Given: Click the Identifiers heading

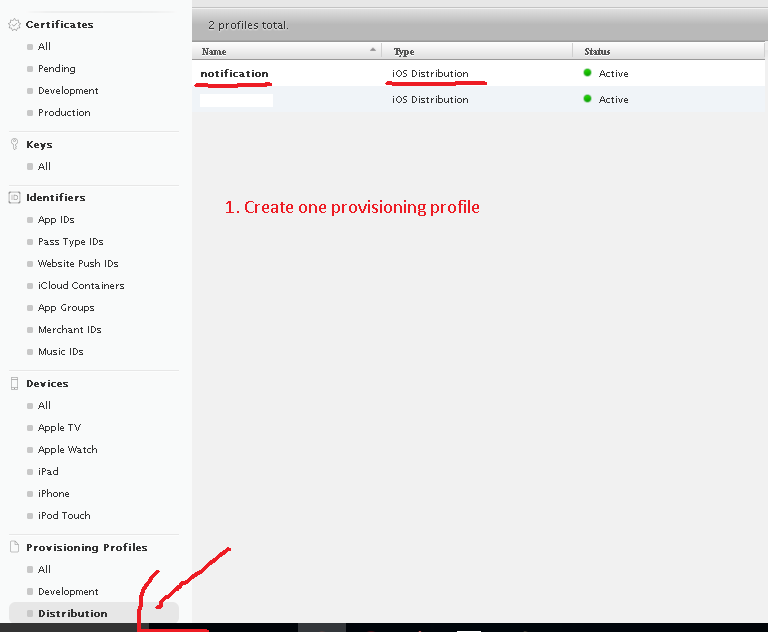Looking at the screenshot, I should (x=56, y=197).
